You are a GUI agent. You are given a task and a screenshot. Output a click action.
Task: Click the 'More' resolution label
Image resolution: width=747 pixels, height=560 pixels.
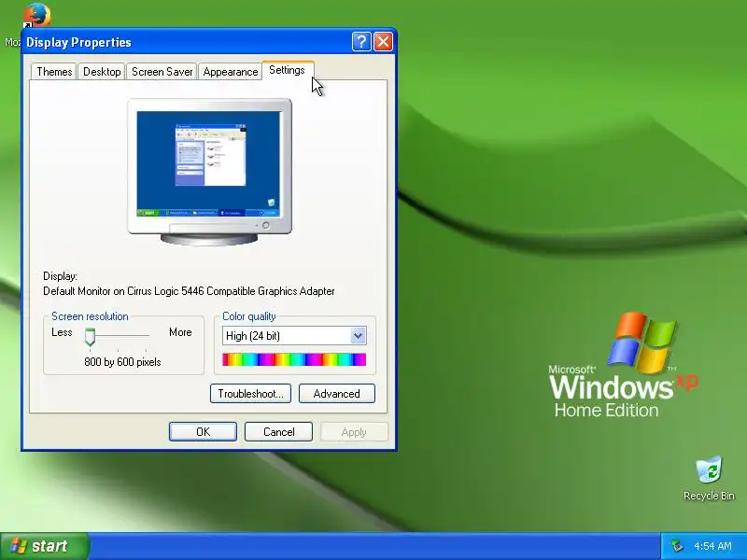tap(180, 332)
